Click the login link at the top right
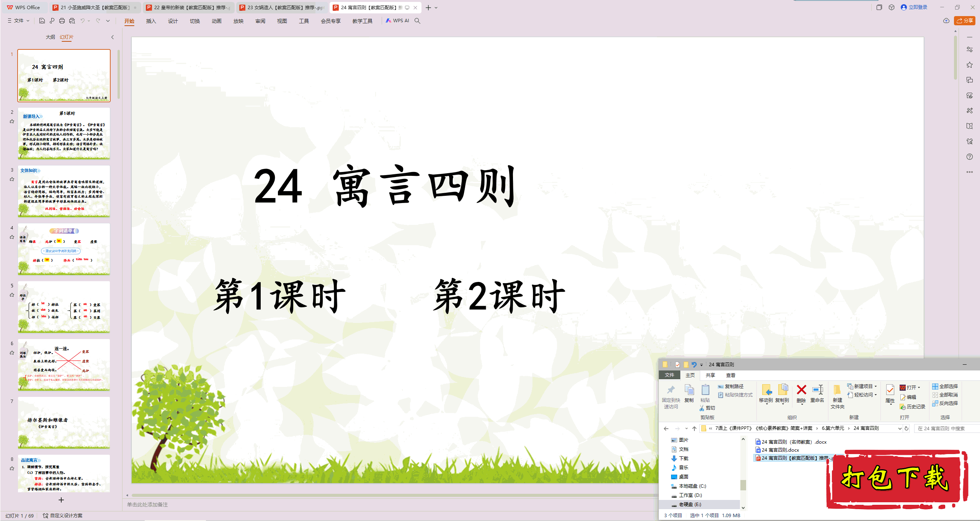The image size is (980, 521). (x=914, y=7)
